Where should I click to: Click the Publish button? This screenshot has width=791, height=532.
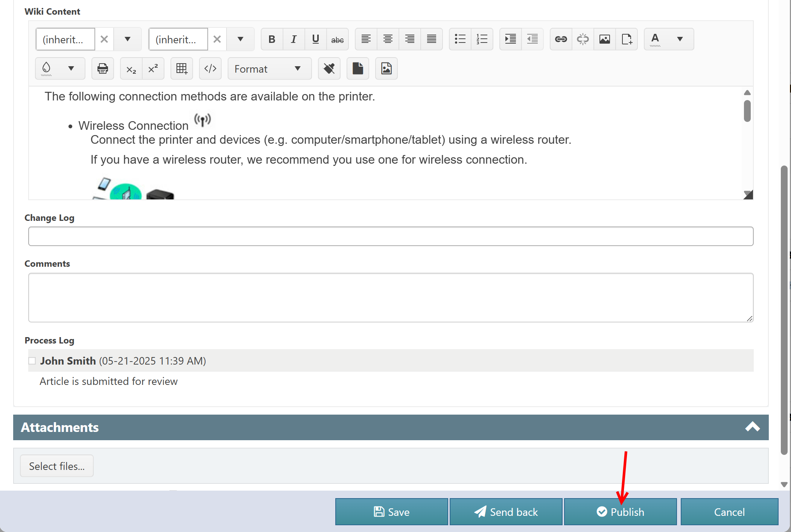point(620,512)
